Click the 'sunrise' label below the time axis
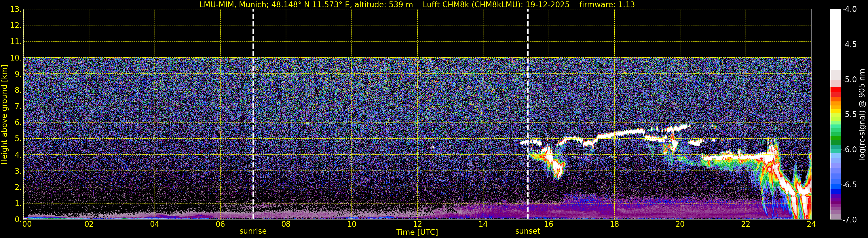The image size is (868, 238). click(x=253, y=231)
